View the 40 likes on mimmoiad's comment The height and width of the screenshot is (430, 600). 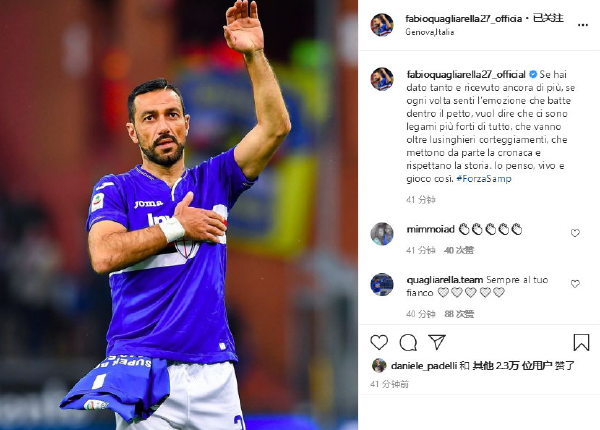click(459, 250)
